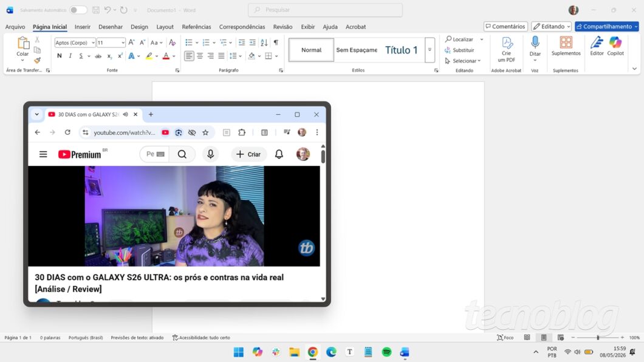Decrease font size in Word
This screenshot has height=362, width=644.
142,43
